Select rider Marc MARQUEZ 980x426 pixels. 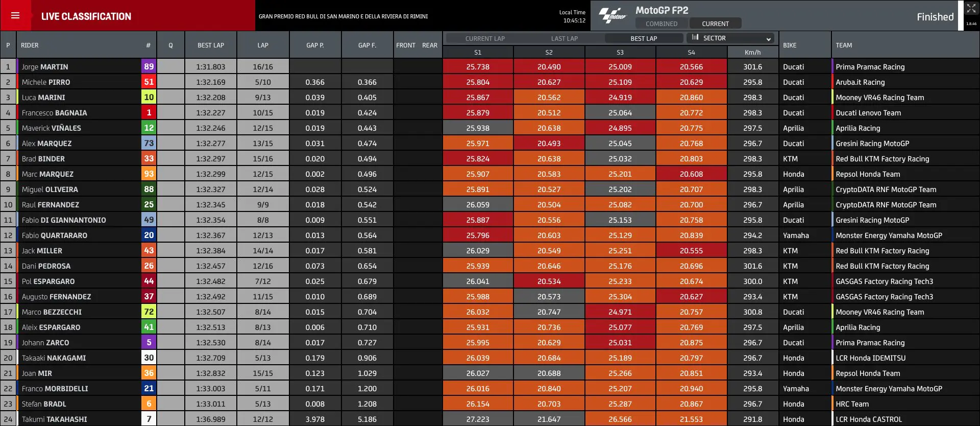pos(47,174)
